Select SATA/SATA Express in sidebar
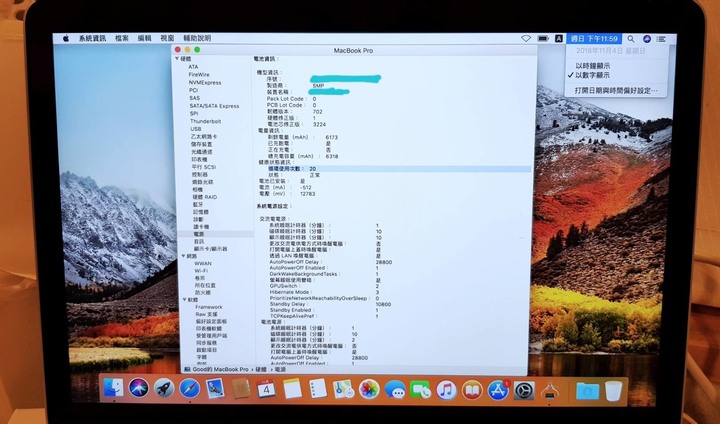The height and width of the screenshot is (424, 720). pos(214,106)
